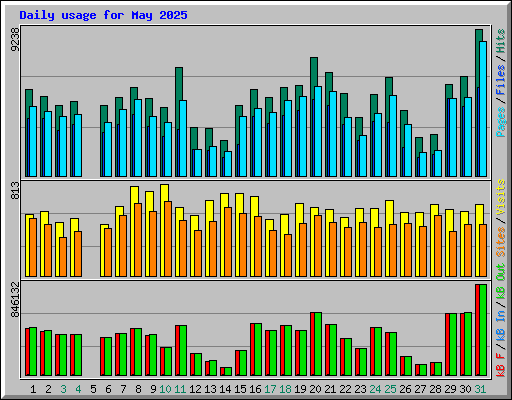The width and height of the screenshot is (512, 400).
Task: Click the 846132 kB axis value
Action: point(15,300)
